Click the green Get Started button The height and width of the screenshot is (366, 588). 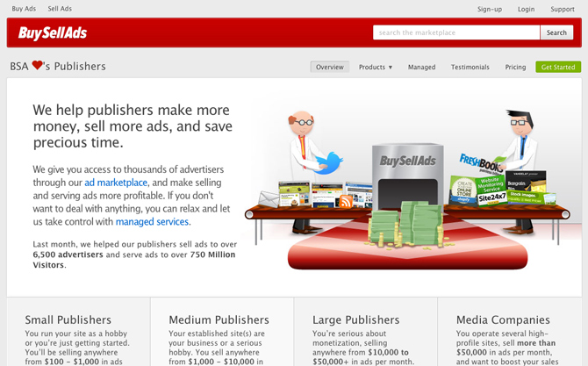pyautogui.click(x=558, y=67)
